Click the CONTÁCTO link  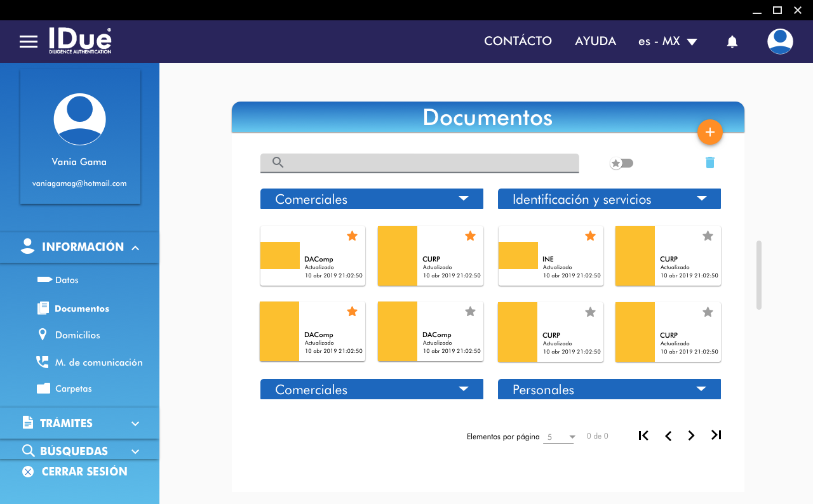click(x=518, y=41)
